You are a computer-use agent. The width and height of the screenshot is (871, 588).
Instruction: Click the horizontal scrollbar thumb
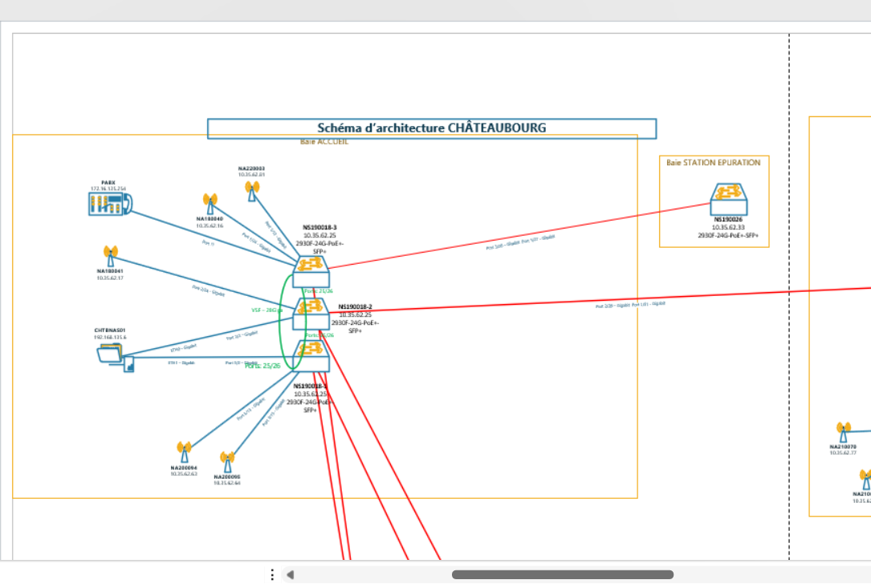tap(562, 574)
